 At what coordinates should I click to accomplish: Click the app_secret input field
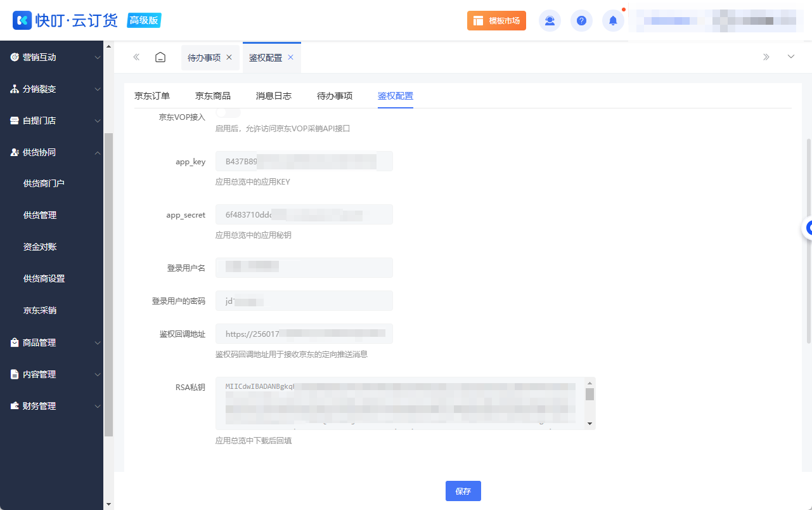pos(304,214)
